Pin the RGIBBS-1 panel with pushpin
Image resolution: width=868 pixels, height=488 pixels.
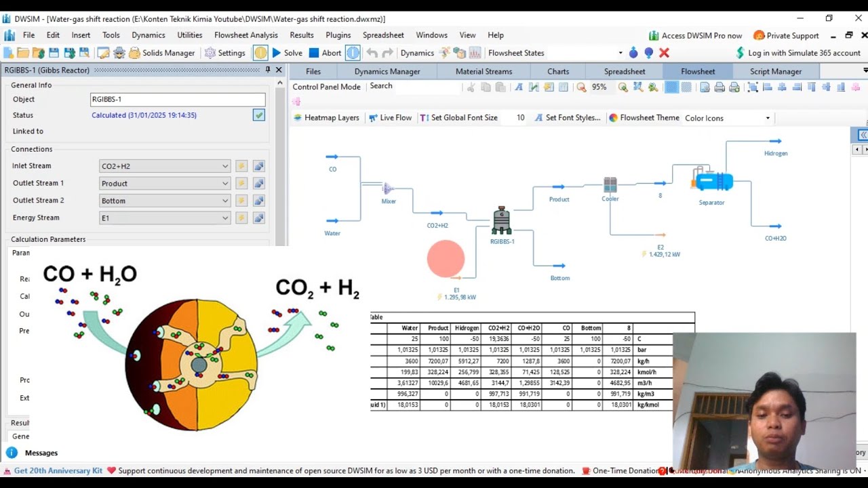click(x=268, y=70)
